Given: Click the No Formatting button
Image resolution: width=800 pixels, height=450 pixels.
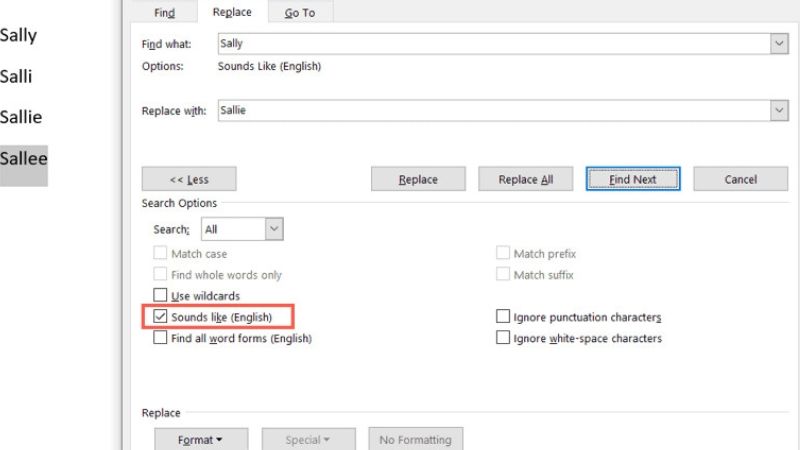Looking at the screenshot, I should click(415, 439).
